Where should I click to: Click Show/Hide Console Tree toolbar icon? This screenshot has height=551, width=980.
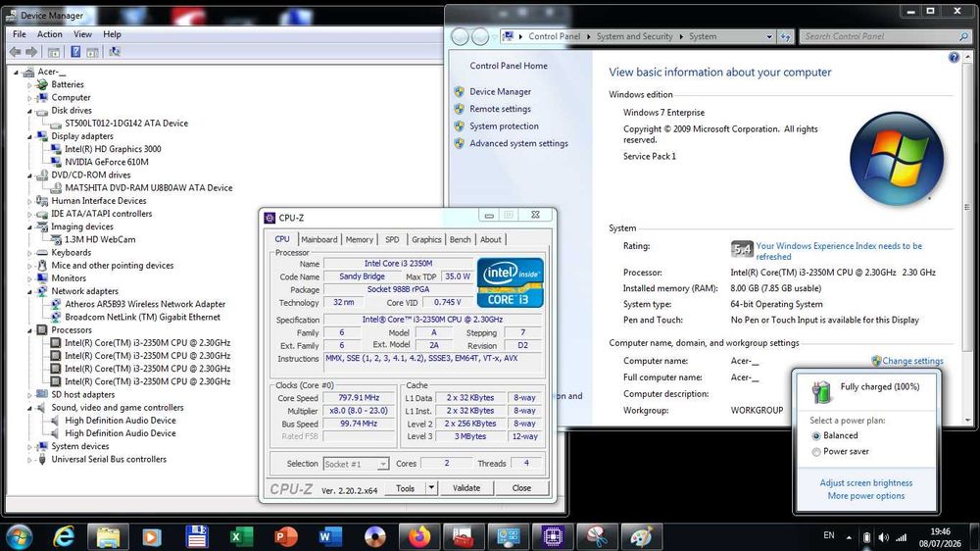(x=54, y=52)
